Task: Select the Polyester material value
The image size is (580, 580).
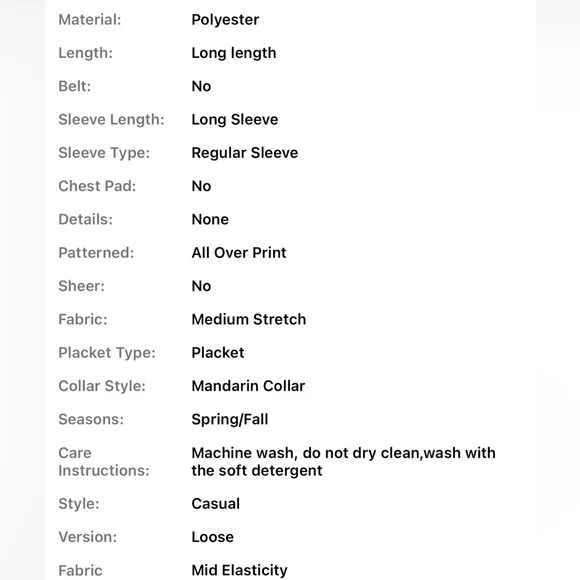Action: (225, 20)
